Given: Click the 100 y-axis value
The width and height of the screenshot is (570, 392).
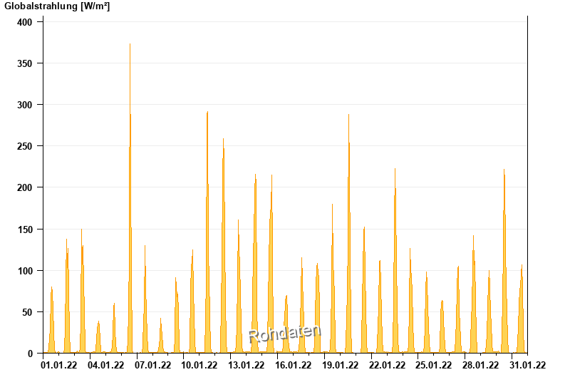Looking at the screenshot, I should tap(25, 271).
